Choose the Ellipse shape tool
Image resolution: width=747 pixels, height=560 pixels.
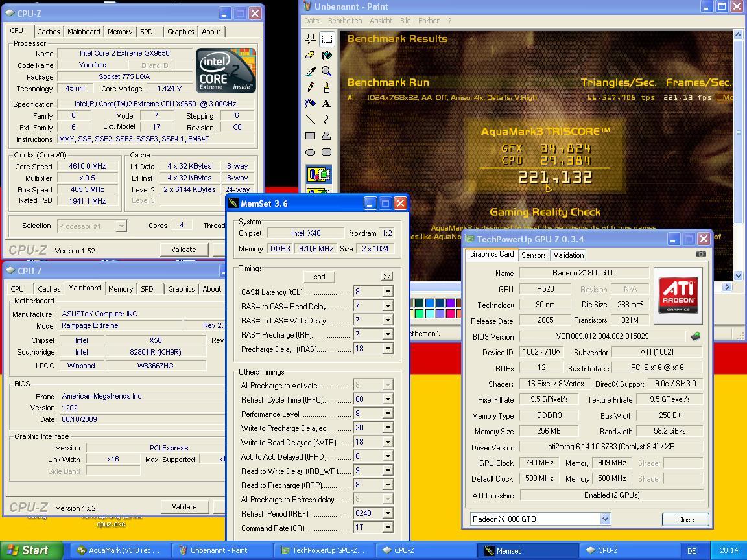311,152
